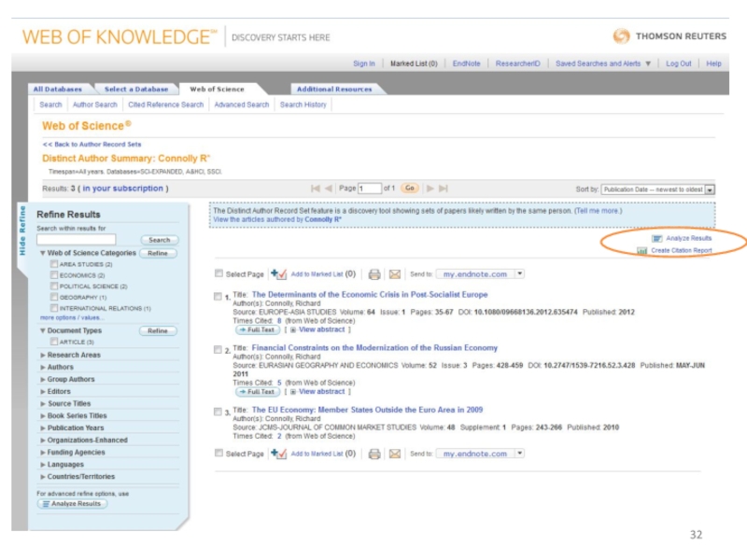Click Refine button for Document Types
The width and height of the screenshot is (747, 560).
coord(158,331)
